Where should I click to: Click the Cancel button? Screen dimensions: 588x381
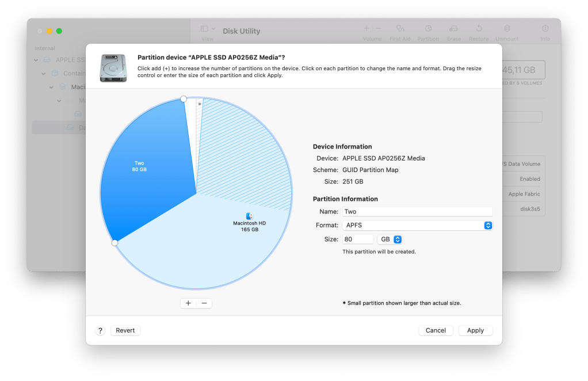coord(436,330)
